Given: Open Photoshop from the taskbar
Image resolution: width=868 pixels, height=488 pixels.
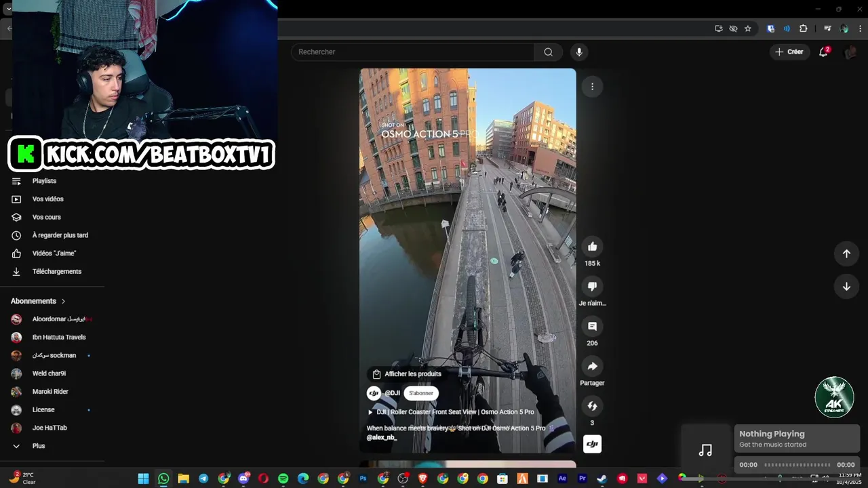Looking at the screenshot, I should [363, 479].
